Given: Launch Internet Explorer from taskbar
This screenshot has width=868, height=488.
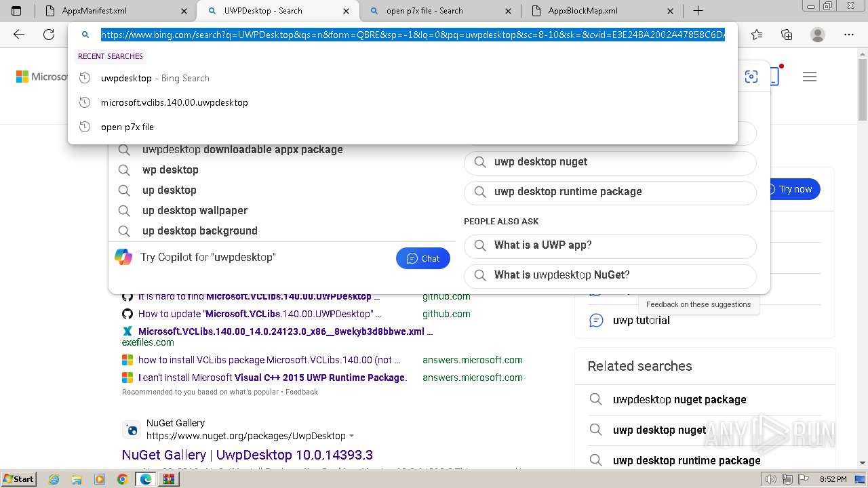Looking at the screenshot, I should (54, 479).
